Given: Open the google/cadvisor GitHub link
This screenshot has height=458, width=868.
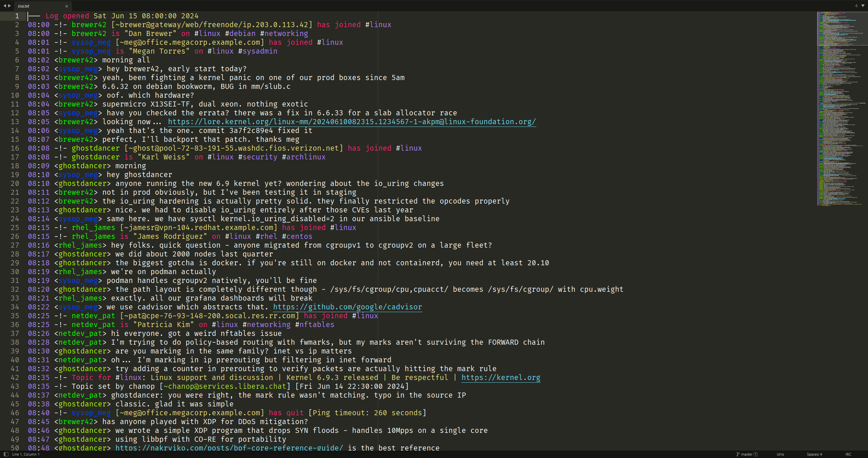Looking at the screenshot, I should tap(347, 307).
